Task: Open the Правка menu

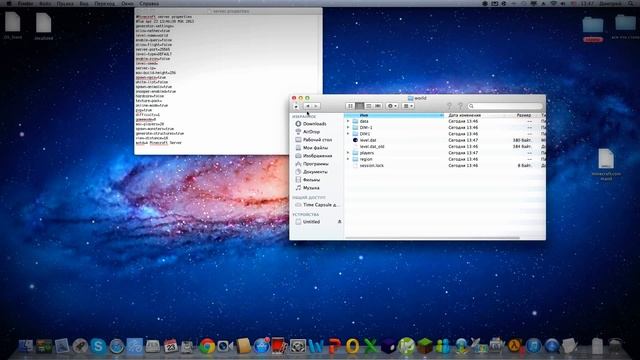Action: (x=65, y=3)
